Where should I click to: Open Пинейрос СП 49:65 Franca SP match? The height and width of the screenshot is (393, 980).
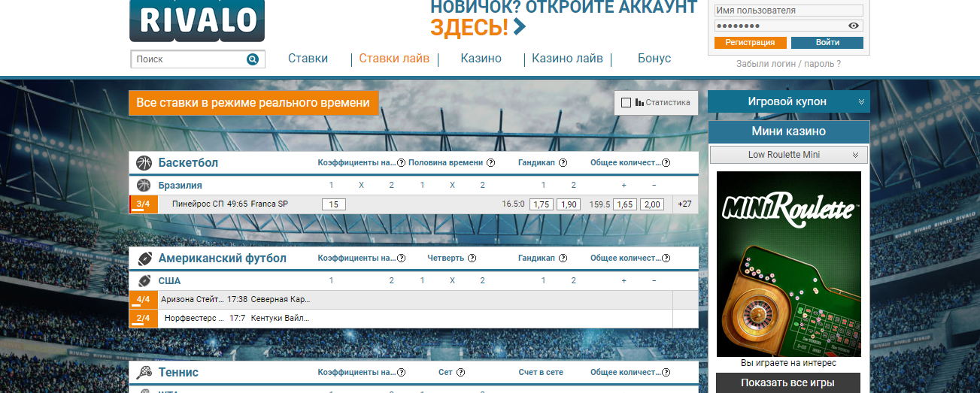[230, 204]
